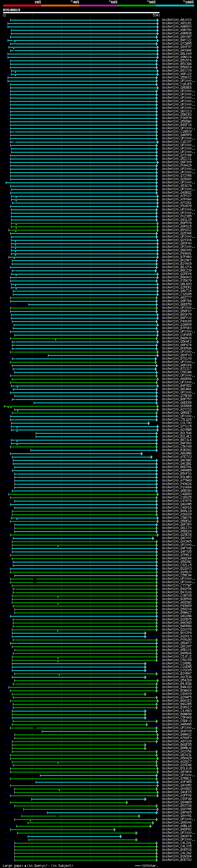
Task: Click hit label UniRef100_A7E7X3
Action: (177, 457)
